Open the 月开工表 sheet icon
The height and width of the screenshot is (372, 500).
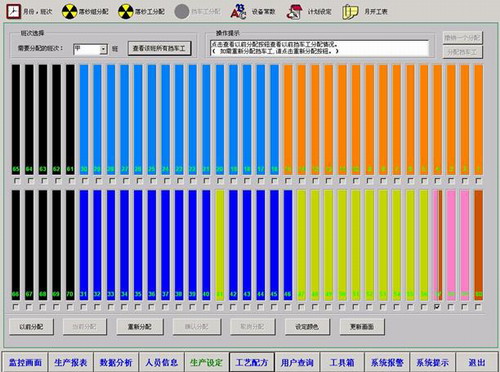point(350,12)
